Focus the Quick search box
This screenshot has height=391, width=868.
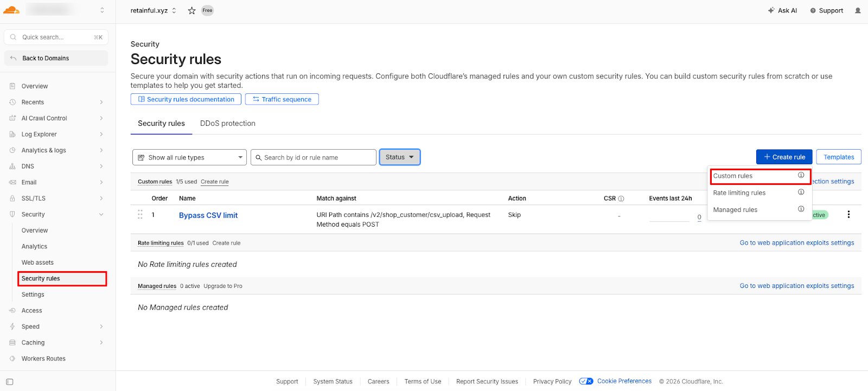click(56, 37)
